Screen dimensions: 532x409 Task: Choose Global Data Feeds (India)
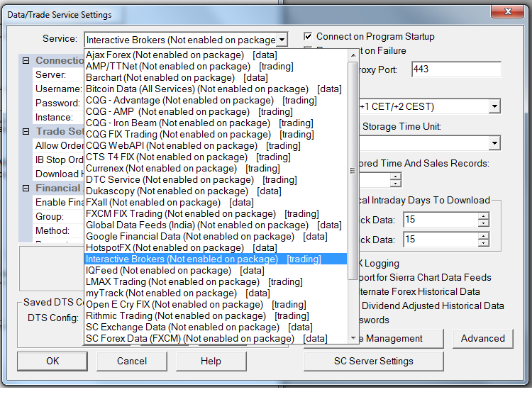coord(216,225)
